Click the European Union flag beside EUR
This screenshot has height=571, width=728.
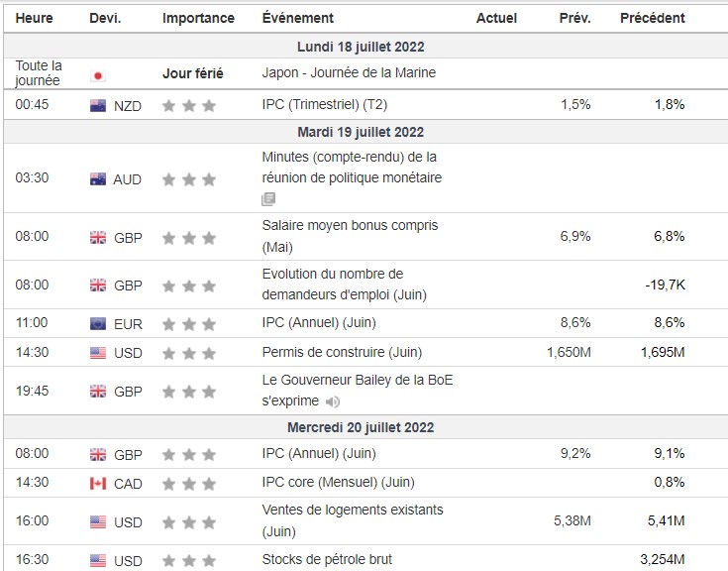pos(97,323)
